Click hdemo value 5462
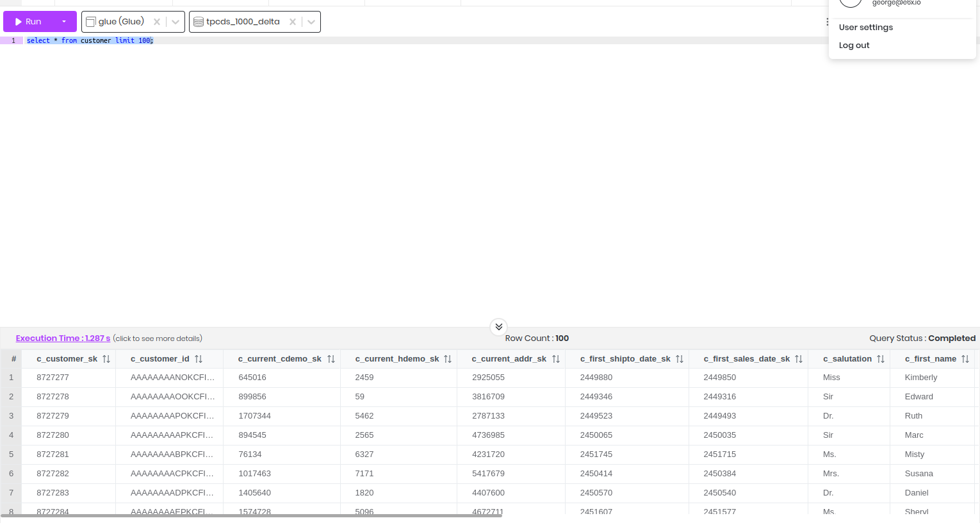The height and width of the screenshot is (525, 980). click(364, 416)
